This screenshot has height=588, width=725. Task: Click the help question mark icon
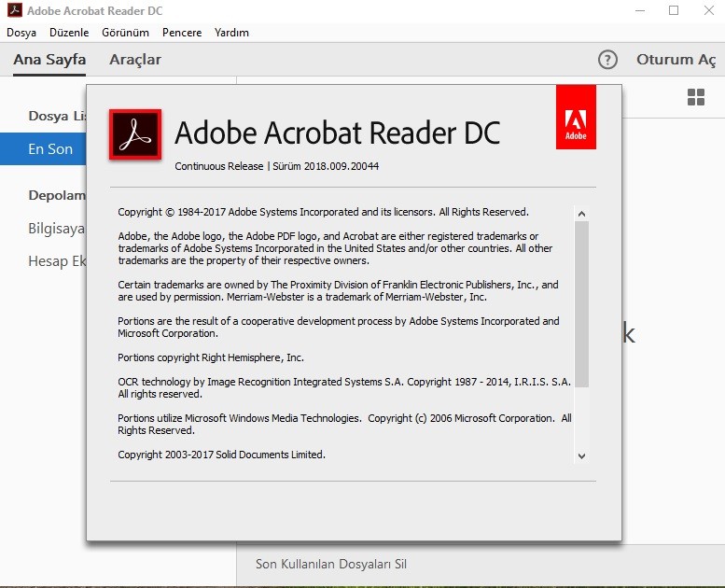click(607, 60)
